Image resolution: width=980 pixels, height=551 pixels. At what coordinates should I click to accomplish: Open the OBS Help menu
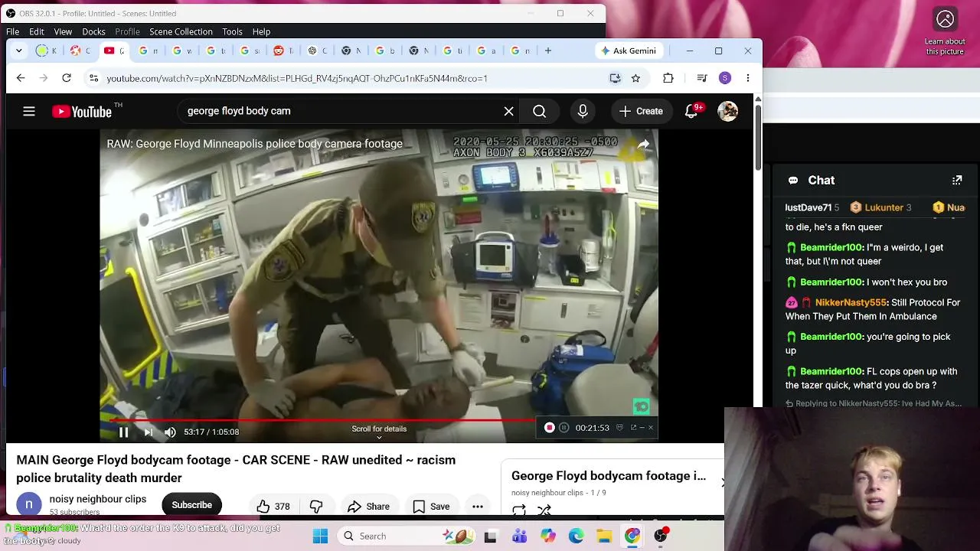(261, 31)
